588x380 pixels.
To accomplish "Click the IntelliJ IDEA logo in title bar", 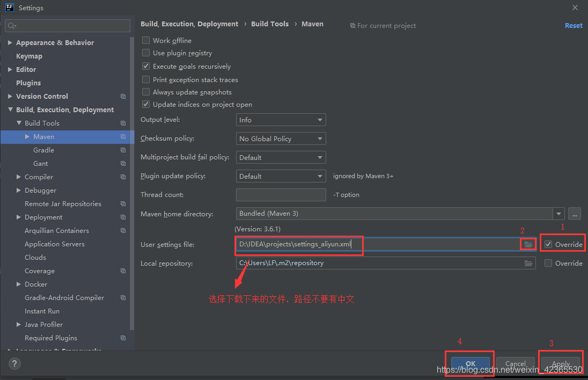I will [10, 8].
